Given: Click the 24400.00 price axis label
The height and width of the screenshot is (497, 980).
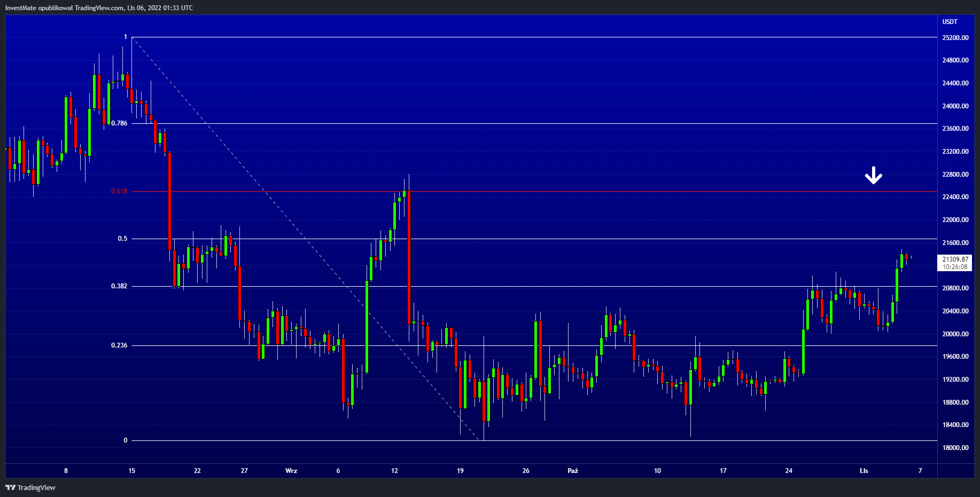Looking at the screenshot, I should click(x=955, y=83).
